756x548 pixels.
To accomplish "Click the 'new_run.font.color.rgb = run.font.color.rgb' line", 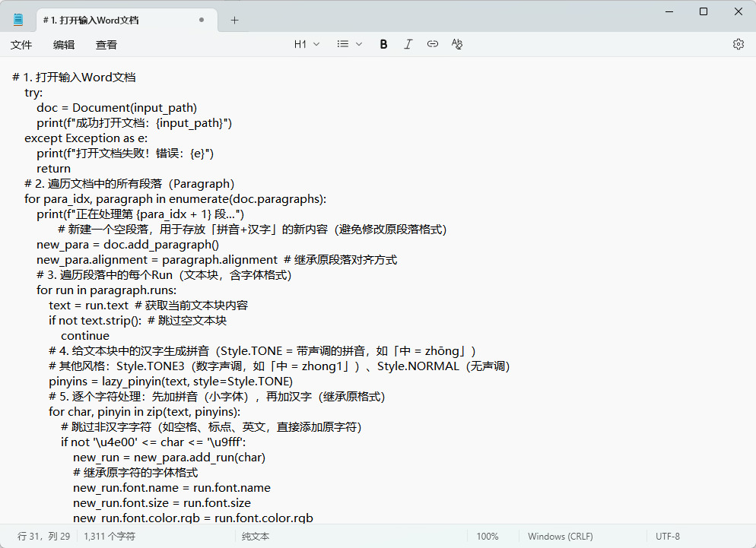I will click(x=193, y=518).
